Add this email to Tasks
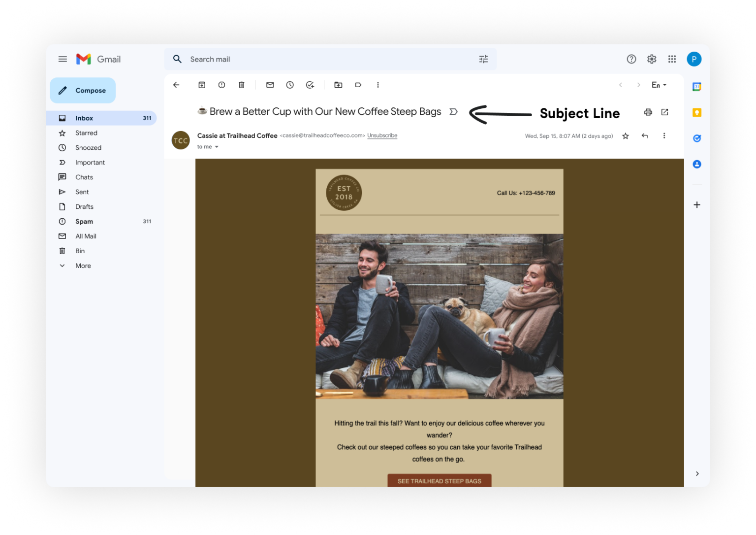 [310, 85]
